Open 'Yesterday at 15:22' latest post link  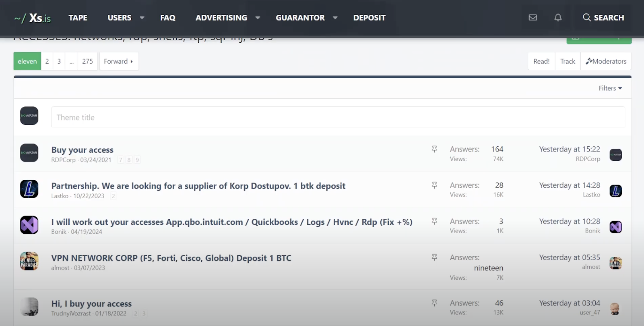pyautogui.click(x=570, y=149)
